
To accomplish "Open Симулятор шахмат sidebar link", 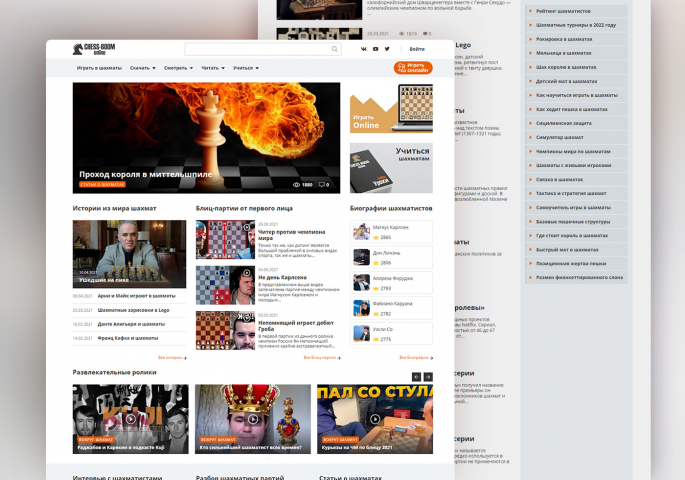I will (x=577, y=137).
